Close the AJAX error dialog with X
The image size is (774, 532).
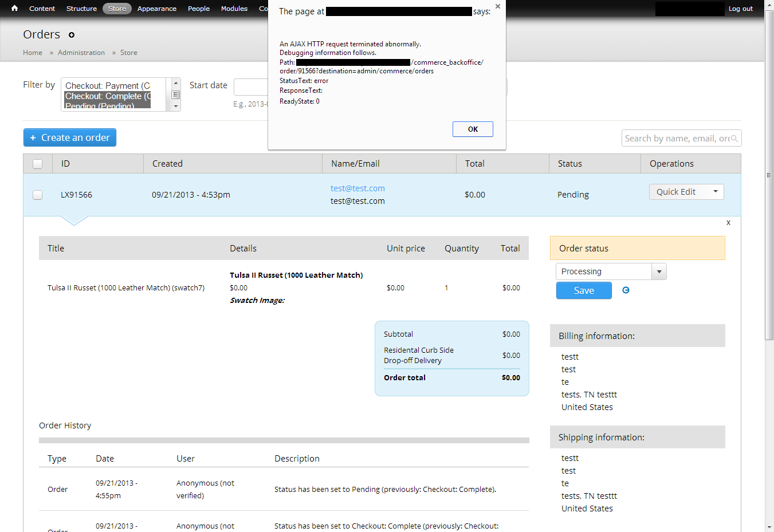(x=497, y=6)
